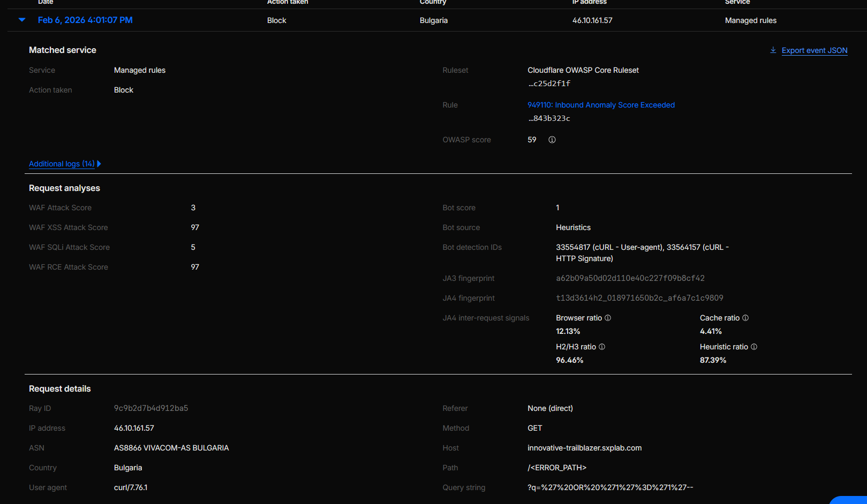
Task: Open the Export event JSON link
Action: pyautogui.click(x=814, y=50)
